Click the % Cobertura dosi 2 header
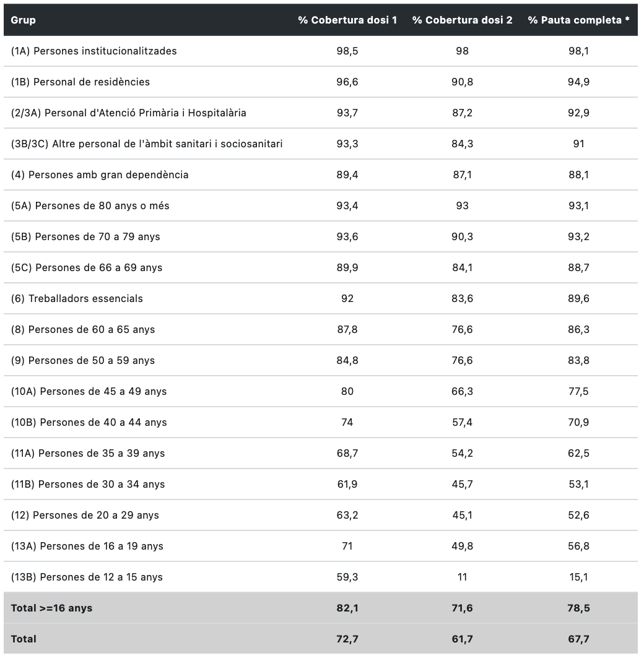This screenshot has height=661, width=644. pos(462,20)
